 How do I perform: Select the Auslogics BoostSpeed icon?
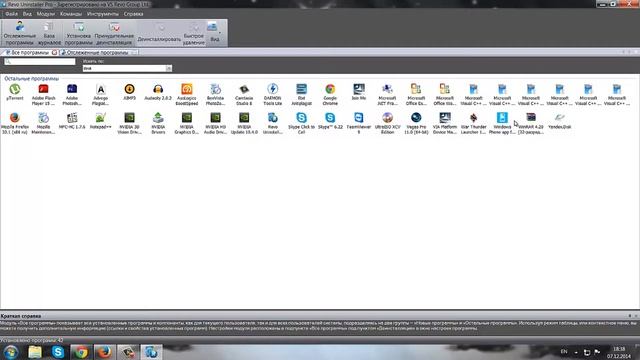(187, 89)
